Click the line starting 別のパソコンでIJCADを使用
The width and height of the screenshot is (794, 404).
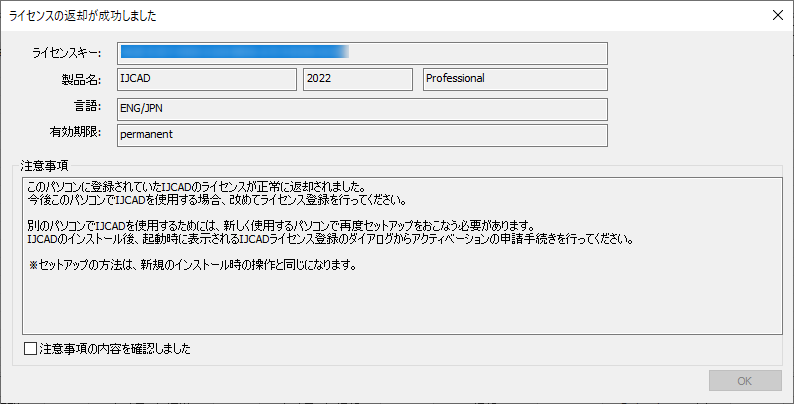[x=281, y=226]
